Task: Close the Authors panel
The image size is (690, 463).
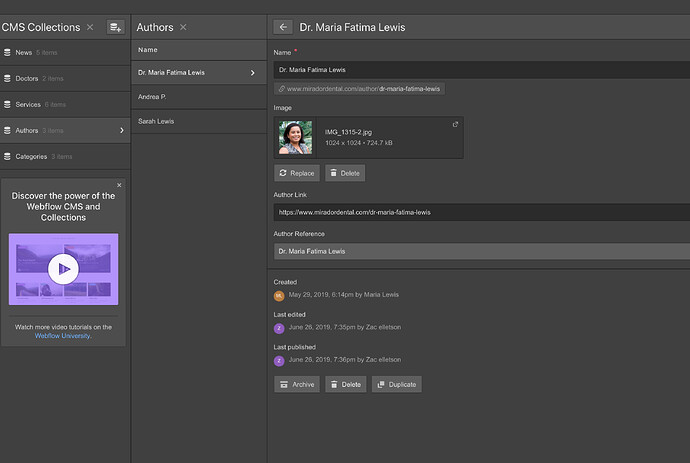Action: [183, 27]
